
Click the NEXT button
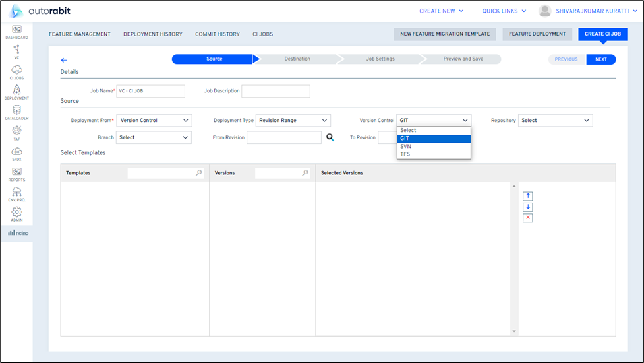pyautogui.click(x=600, y=59)
